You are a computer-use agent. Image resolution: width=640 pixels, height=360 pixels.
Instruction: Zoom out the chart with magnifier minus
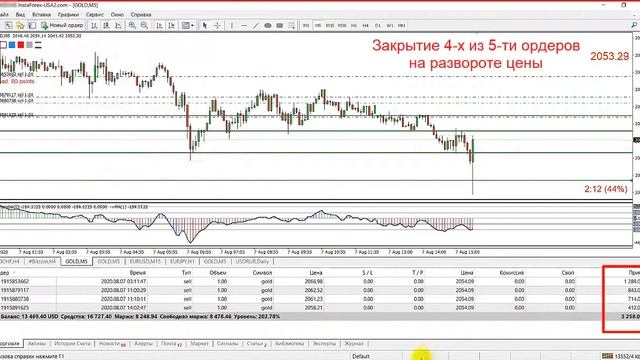click(x=144, y=25)
